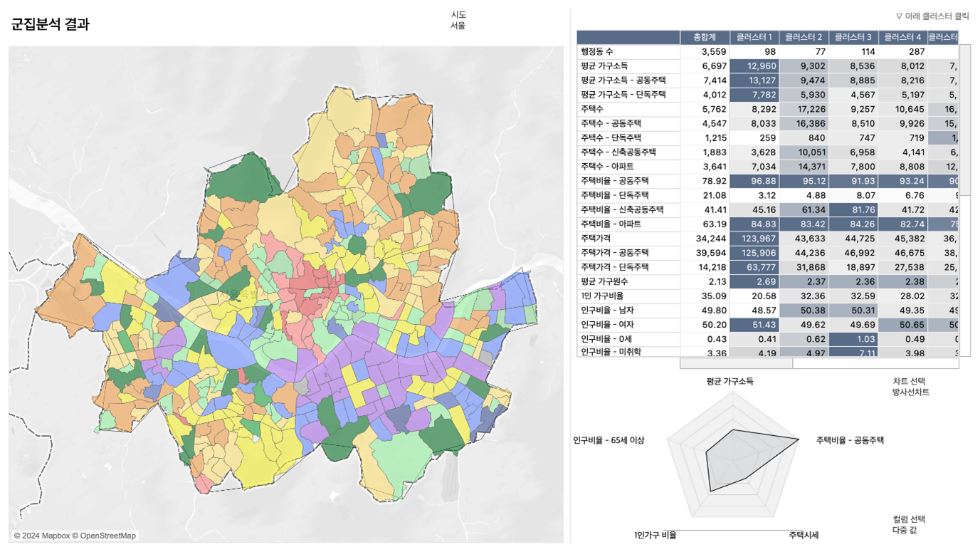Select the 클러스터 3 column header
Image resolution: width=980 pixels, height=552 pixels.
pyautogui.click(x=853, y=37)
